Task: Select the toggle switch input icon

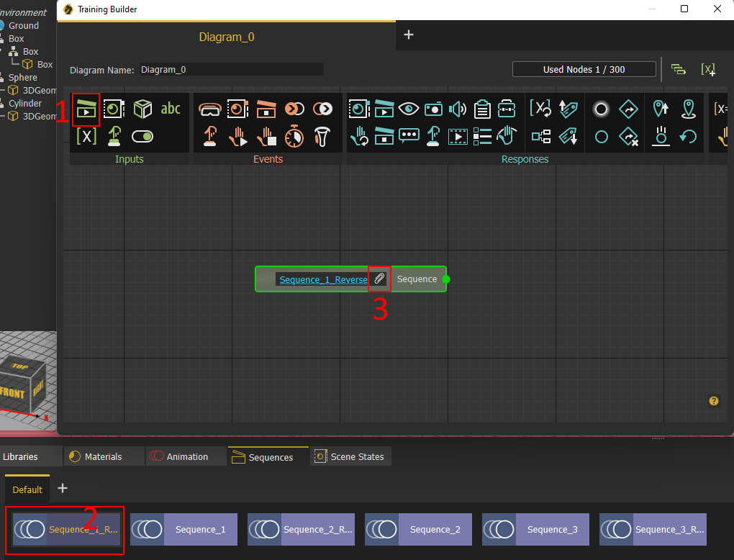Action: click(x=142, y=136)
